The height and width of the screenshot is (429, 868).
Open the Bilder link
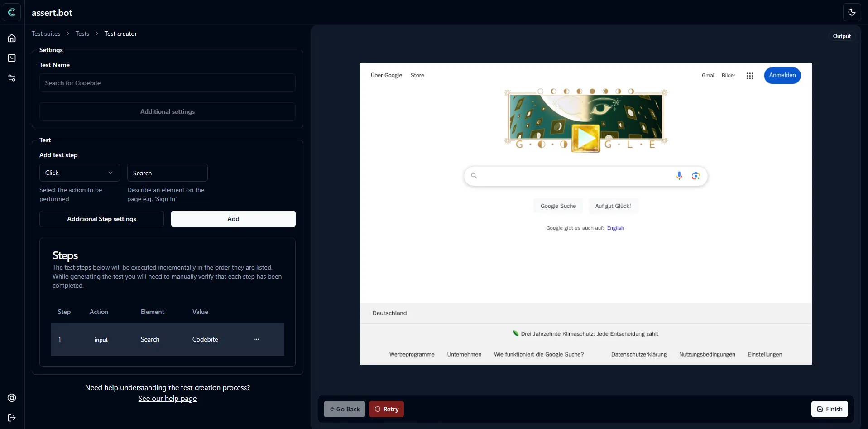tap(729, 76)
